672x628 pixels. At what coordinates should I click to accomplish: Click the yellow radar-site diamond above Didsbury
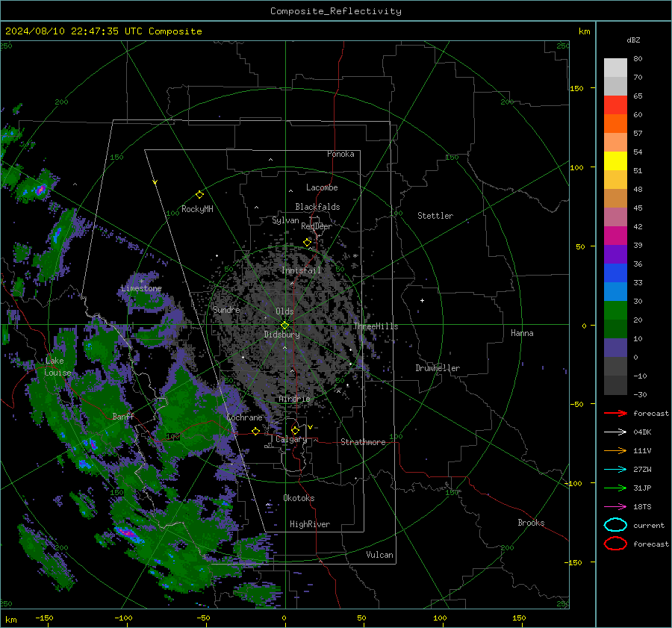point(285,326)
